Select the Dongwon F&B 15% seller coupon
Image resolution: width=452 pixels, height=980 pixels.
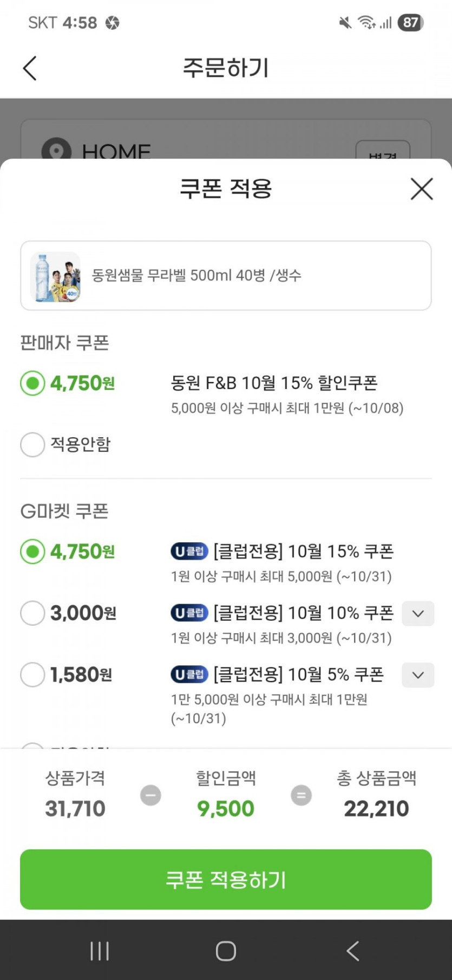tap(32, 384)
